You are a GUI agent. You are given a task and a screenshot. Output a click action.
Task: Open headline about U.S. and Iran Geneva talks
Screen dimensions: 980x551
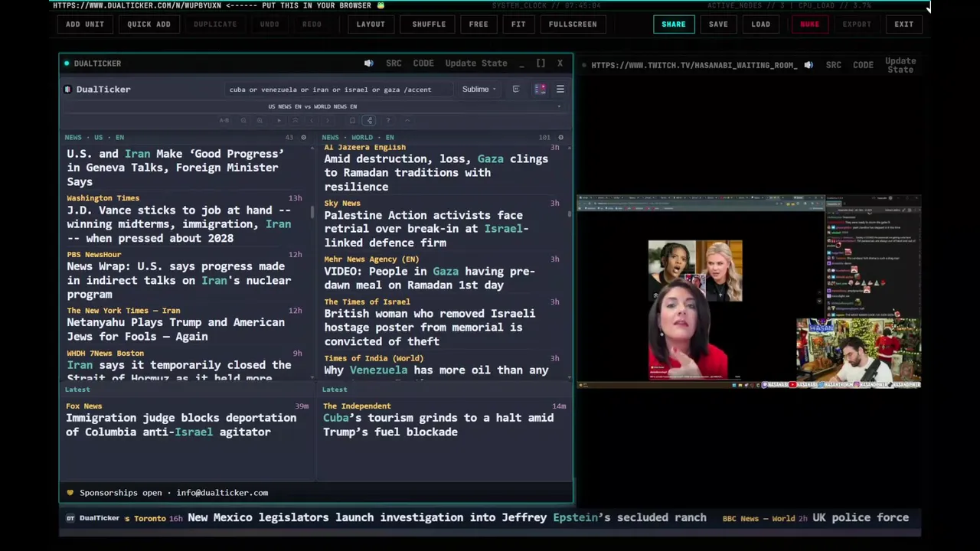coord(175,168)
